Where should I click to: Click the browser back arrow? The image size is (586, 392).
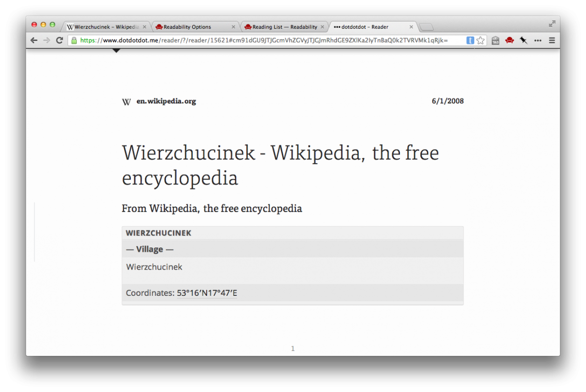34,41
